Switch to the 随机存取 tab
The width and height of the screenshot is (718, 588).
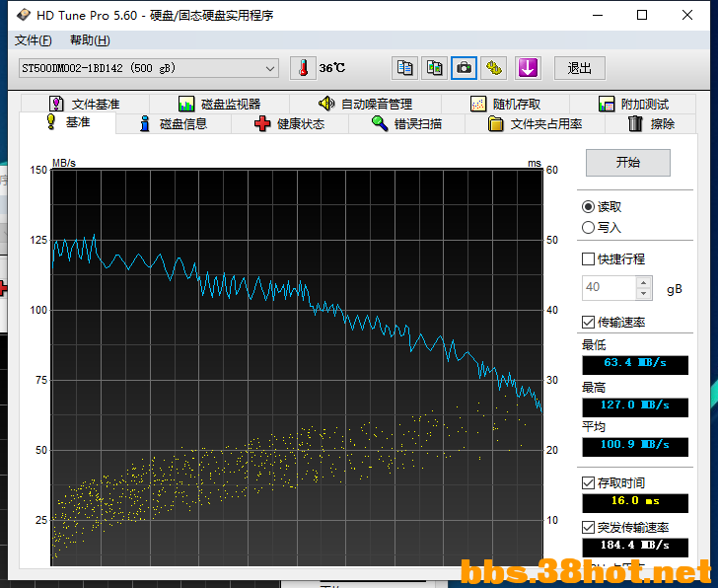[506, 104]
